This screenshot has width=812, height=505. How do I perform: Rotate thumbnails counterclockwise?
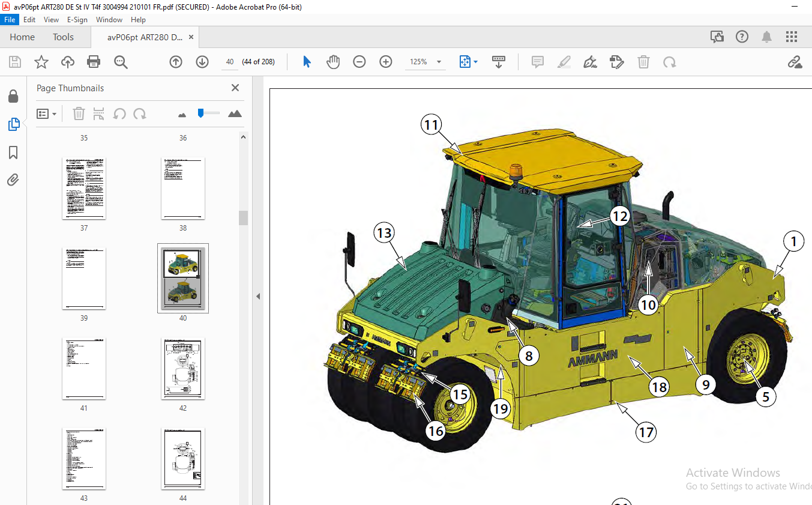coord(119,113)
